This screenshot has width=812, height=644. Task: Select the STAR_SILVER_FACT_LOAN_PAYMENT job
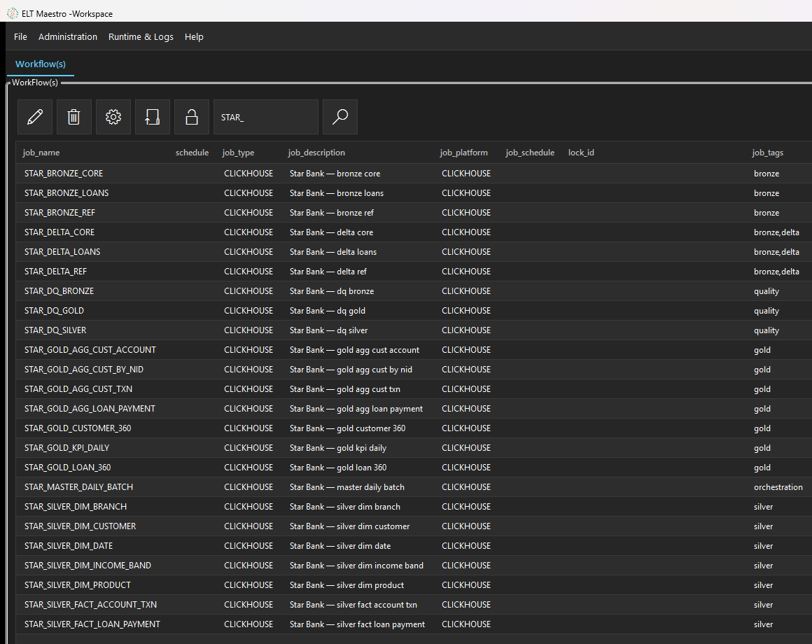coord(92,624)
